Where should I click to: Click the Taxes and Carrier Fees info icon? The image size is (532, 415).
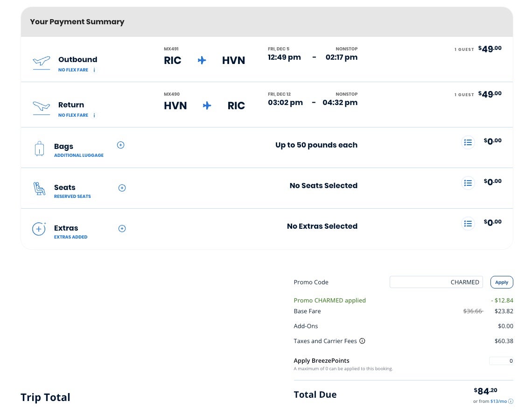[x=362, y=341]
